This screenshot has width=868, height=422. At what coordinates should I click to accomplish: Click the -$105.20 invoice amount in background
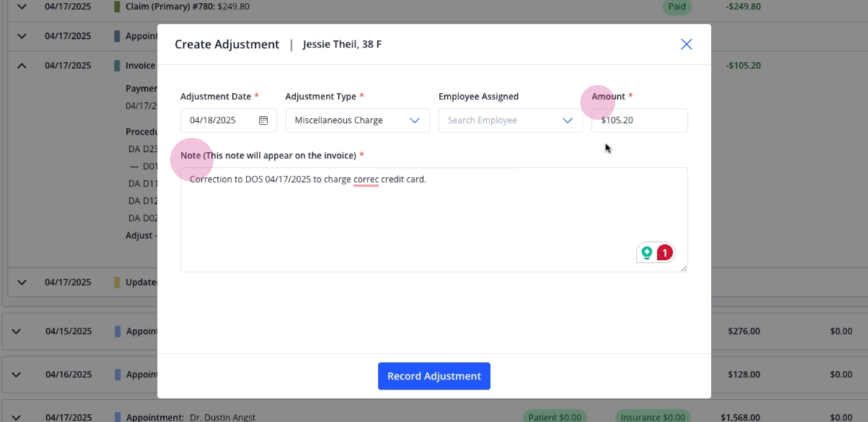(x=743, y=66)
